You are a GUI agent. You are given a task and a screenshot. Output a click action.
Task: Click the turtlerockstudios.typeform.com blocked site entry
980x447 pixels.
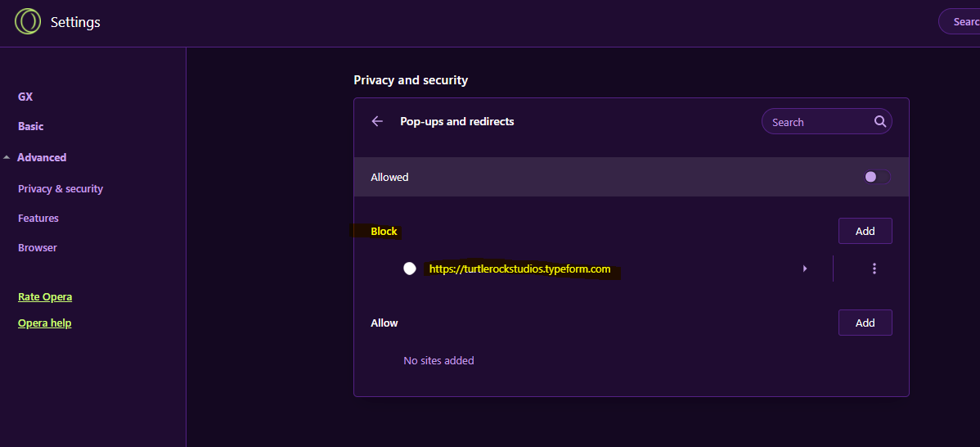tap(519, 269)
